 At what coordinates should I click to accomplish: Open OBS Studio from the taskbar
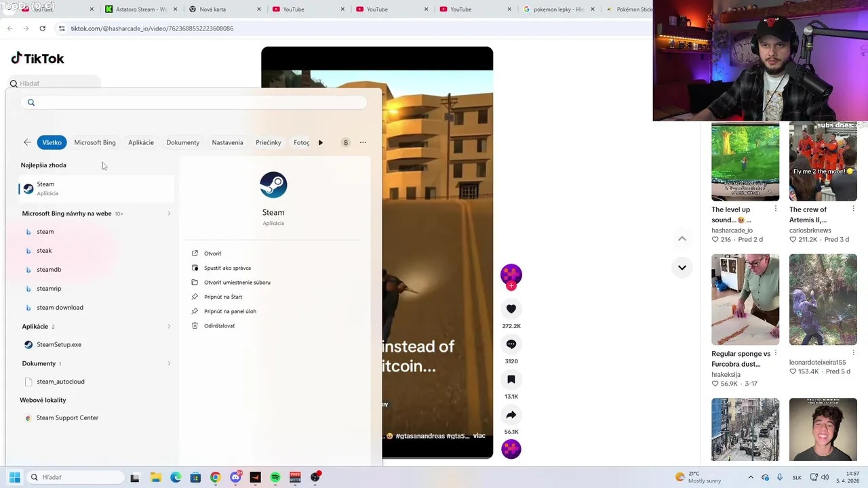pyautogui.click(x=315, y=477)
